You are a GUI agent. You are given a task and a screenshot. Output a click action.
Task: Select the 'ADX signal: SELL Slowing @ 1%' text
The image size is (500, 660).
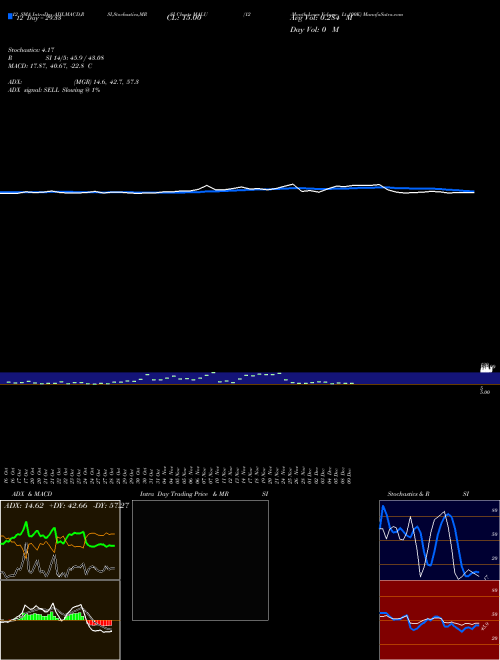[x=54, y=90]
